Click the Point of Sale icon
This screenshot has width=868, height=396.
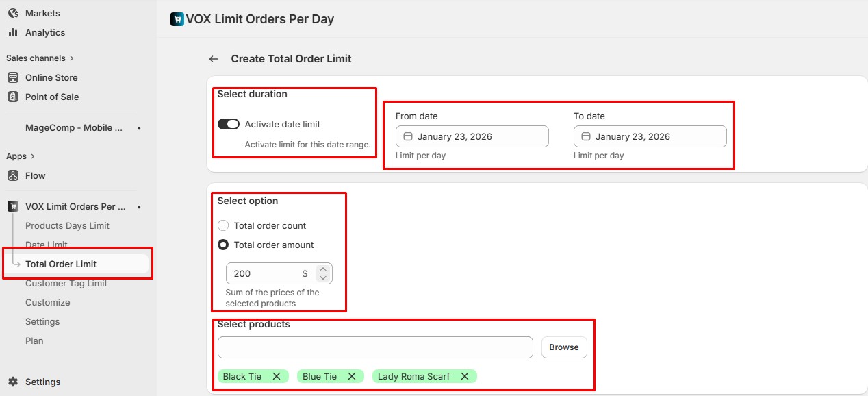pyautogui.click(x=13, y=97)
